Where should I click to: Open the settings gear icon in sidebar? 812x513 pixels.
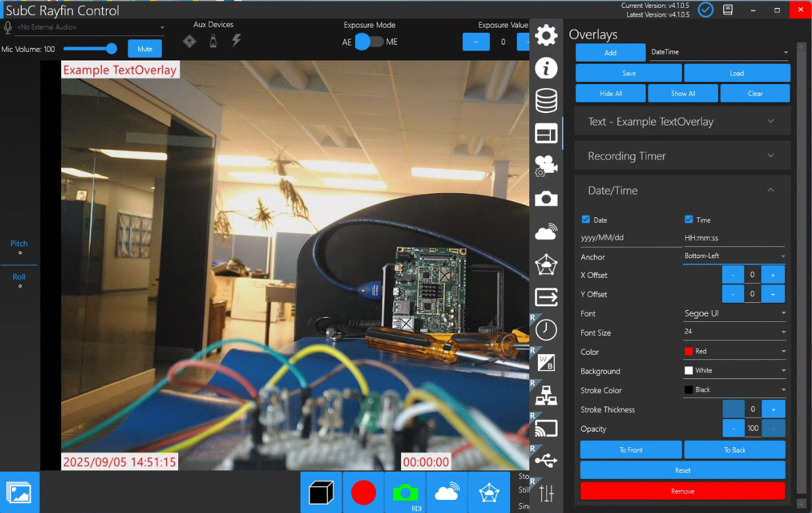pyautogui.click(x=546, y=35)
